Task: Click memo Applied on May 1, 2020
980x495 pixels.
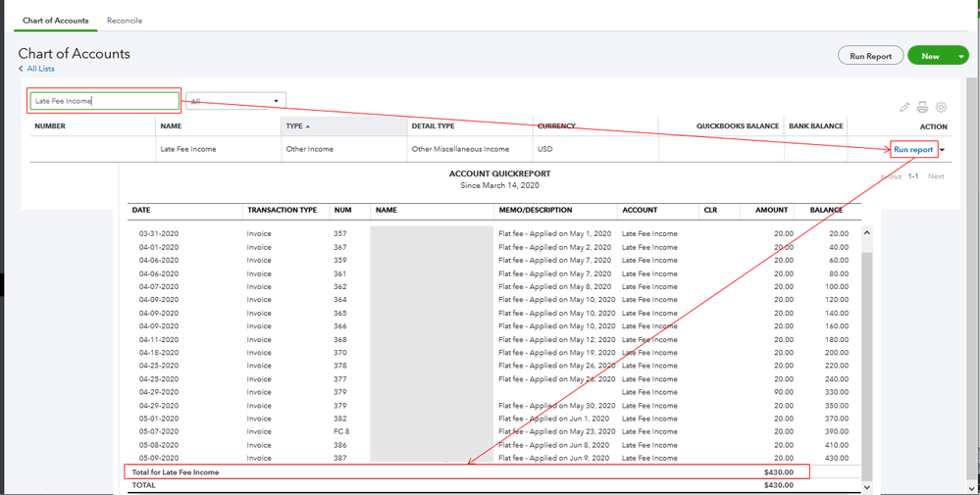Action: pyautogui.click(x=554, y=234)
